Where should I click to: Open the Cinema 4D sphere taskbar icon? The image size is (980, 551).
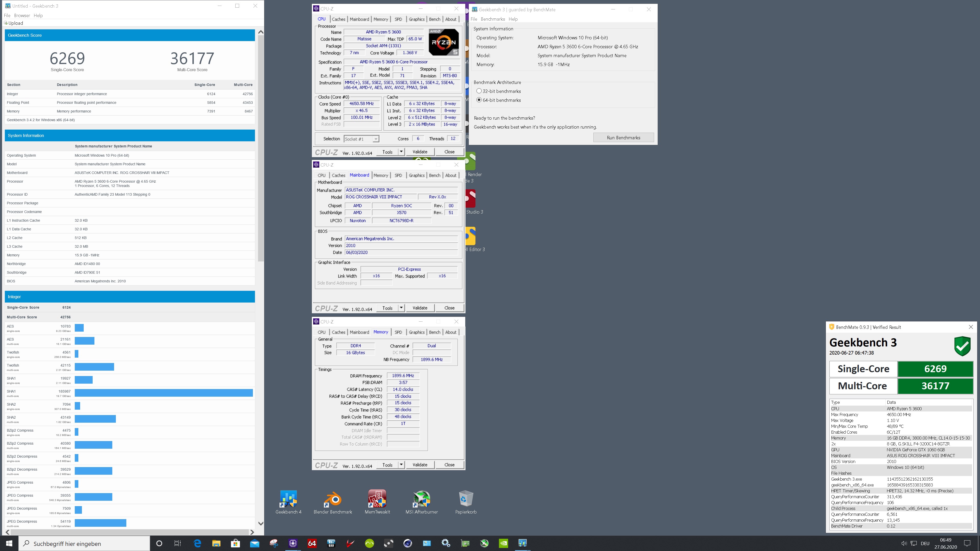408,543
